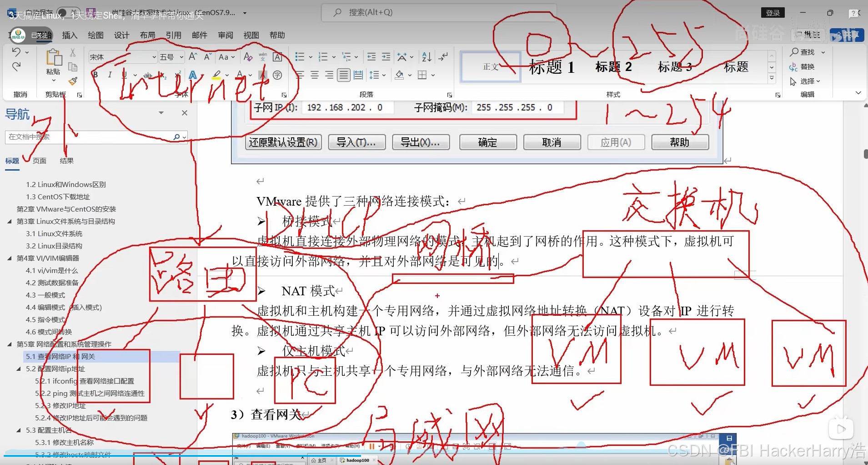Apply the 标题 2 style

[614, 67]
